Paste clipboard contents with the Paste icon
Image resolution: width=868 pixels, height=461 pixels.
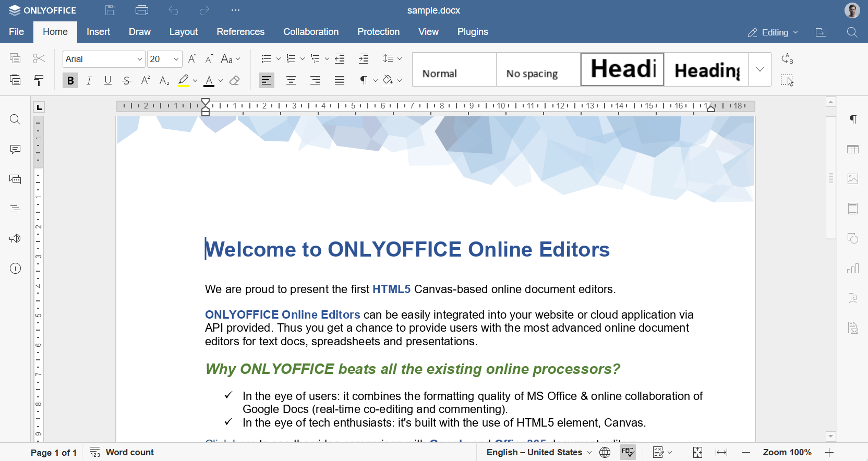tap(15, 80)
